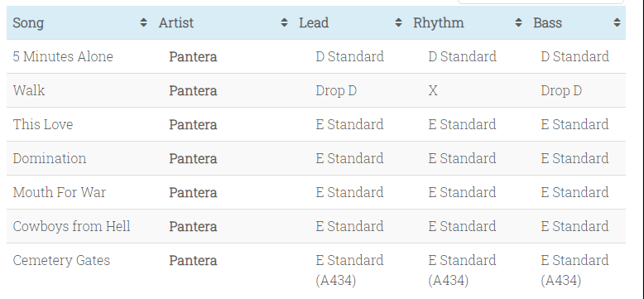Sort table by Artist header text

[x=175, y=22]
